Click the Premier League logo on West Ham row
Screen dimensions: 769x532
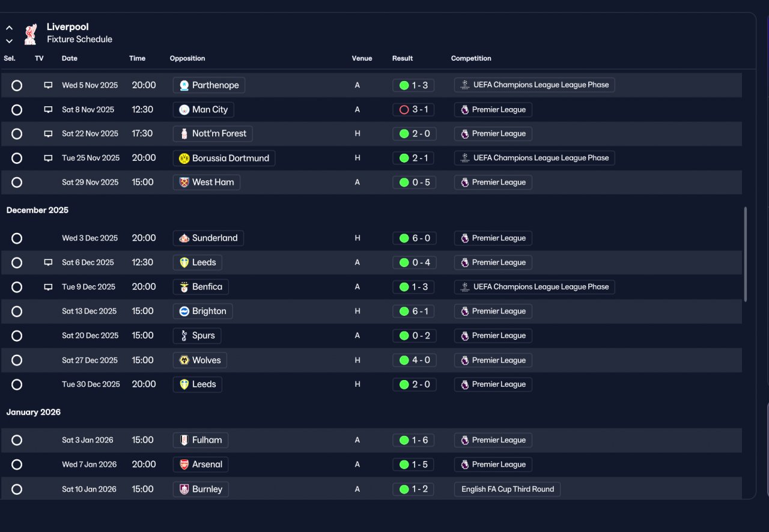pyautogui.click(x=464, y=183)
